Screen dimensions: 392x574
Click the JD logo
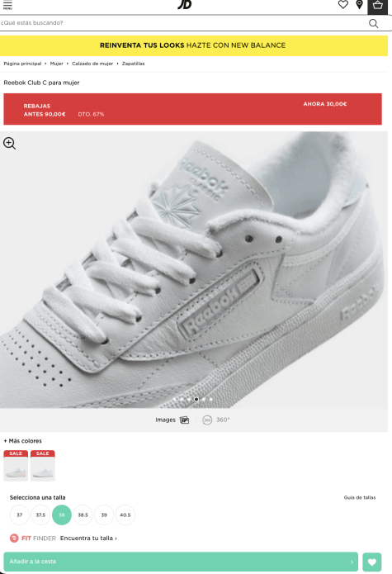(x=185, y=4)
